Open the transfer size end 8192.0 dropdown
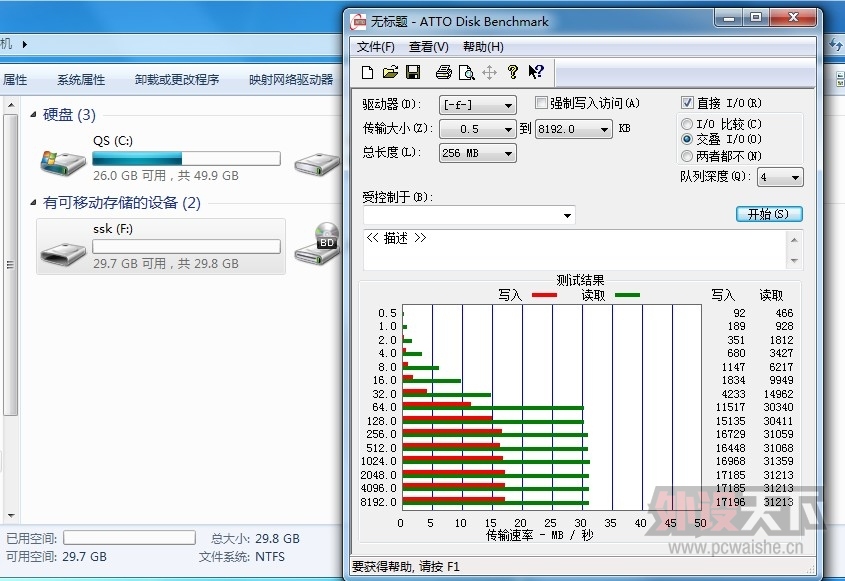This screenshot has width=845, height=581. tap(573, 129)
